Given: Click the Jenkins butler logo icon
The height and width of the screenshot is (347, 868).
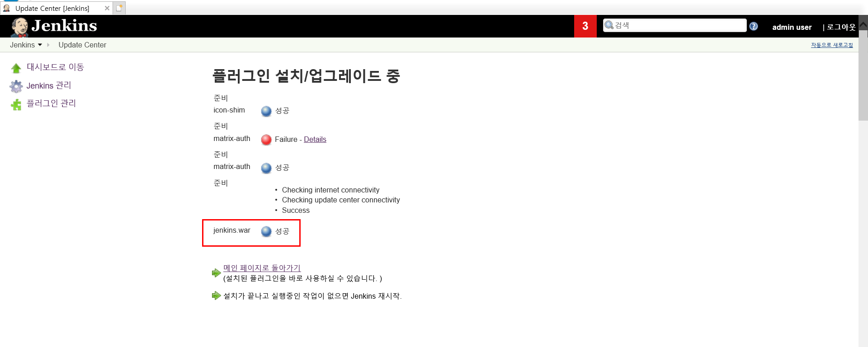Looking at the screenshot, I should (x=19, y=27).
